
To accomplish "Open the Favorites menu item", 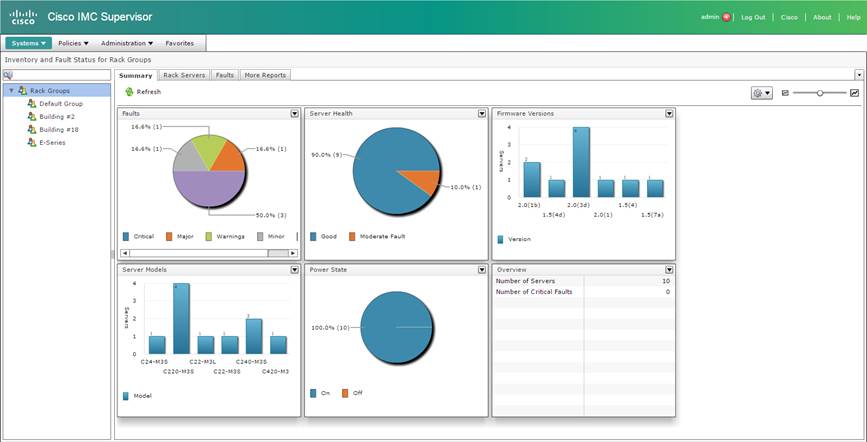I will [180, 43].
